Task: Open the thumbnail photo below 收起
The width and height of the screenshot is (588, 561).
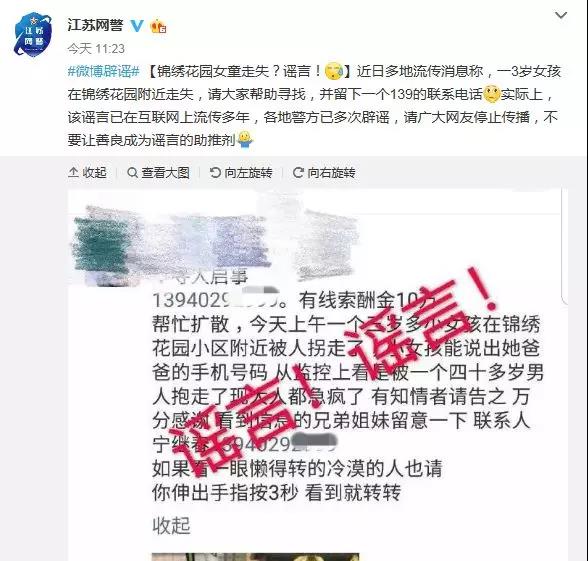Action: (255, 556)
